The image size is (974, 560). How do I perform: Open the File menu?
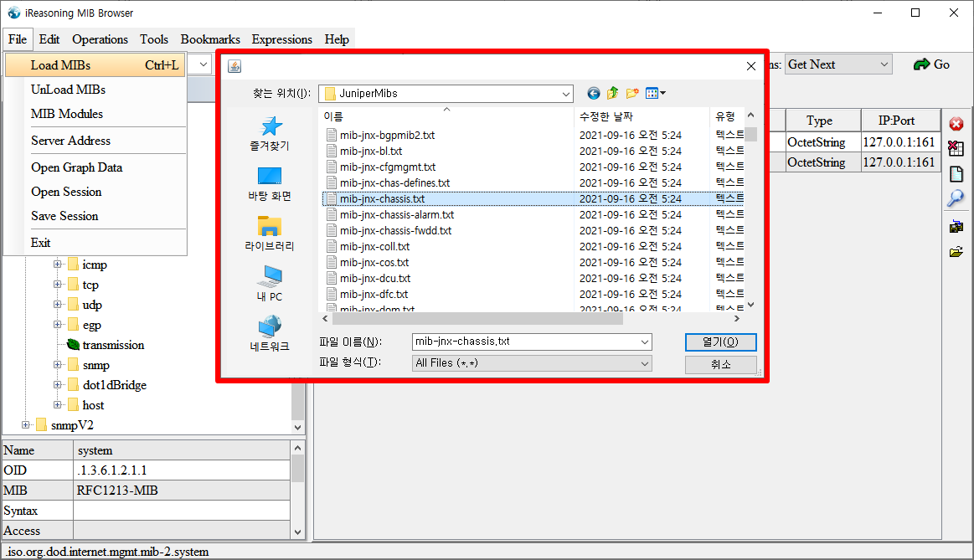[18, 39]
